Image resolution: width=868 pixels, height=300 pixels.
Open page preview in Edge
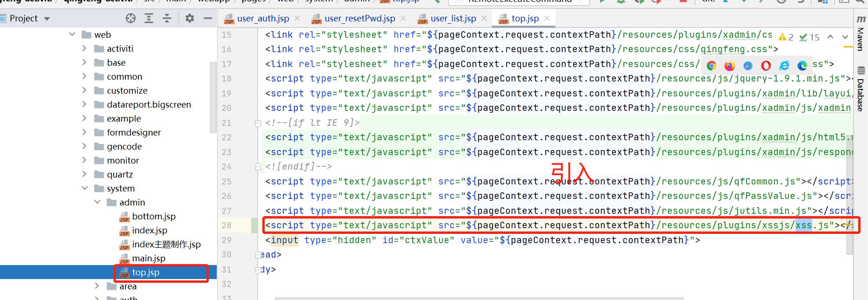(x=802, y=66)
